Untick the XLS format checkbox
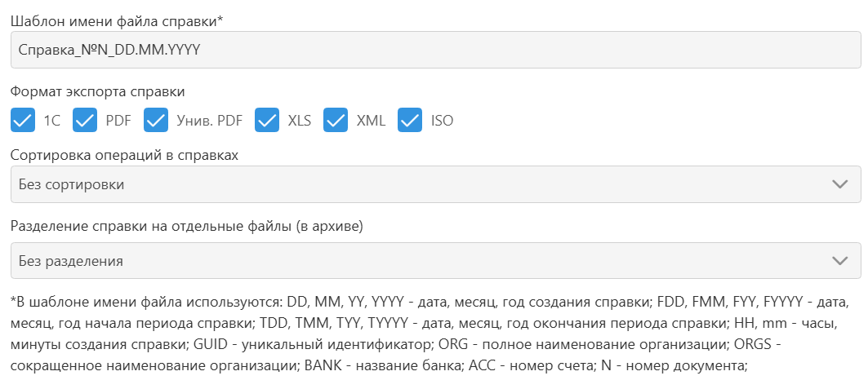868x389 pixels. 267,121
